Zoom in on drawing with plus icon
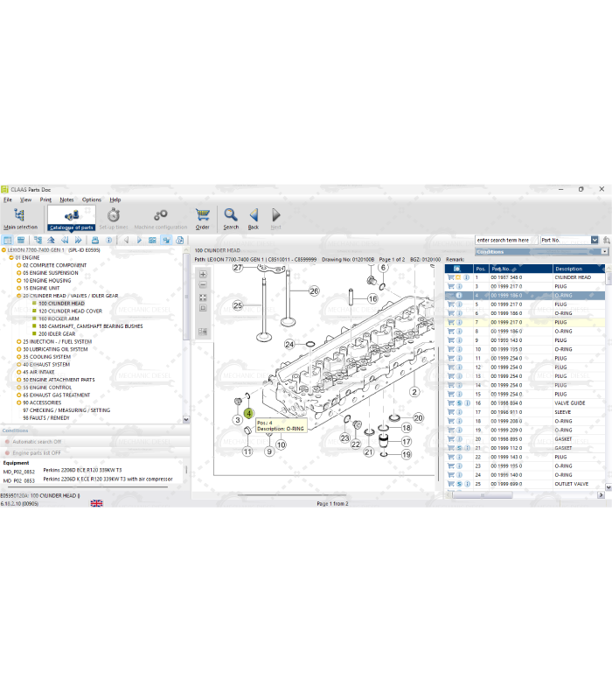The image size is (612, 700). 203,275
